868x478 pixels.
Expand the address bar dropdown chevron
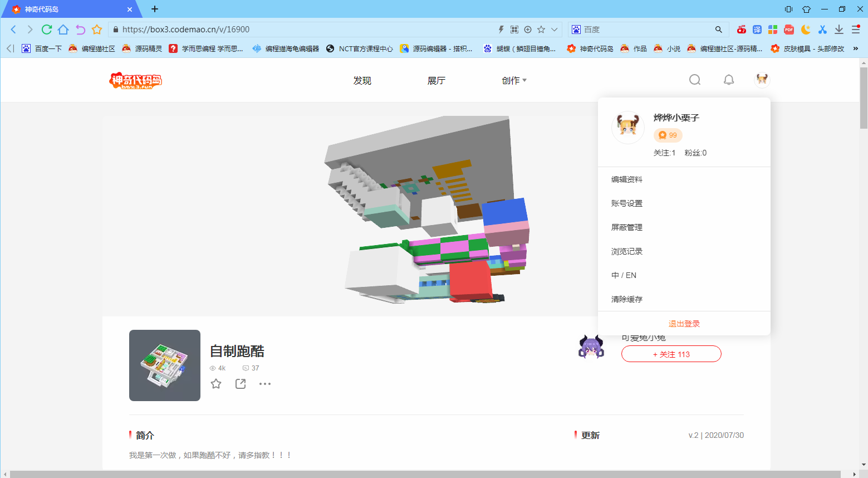(555, 30)
